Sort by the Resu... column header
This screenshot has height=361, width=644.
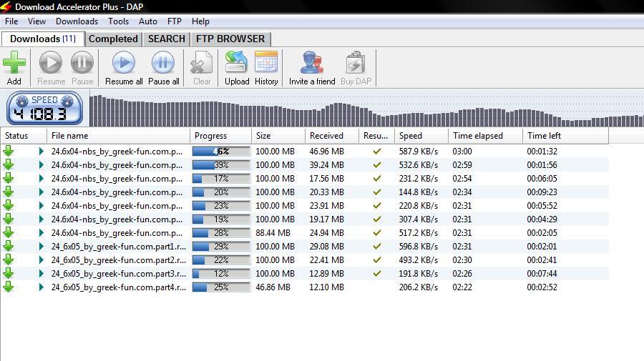point(376,136)
